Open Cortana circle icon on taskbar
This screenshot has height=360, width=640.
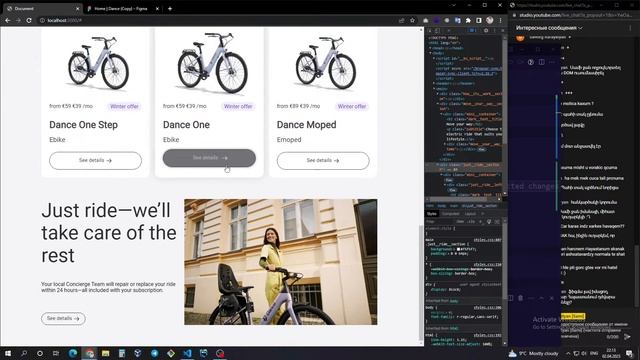click(x=40, y=353)
